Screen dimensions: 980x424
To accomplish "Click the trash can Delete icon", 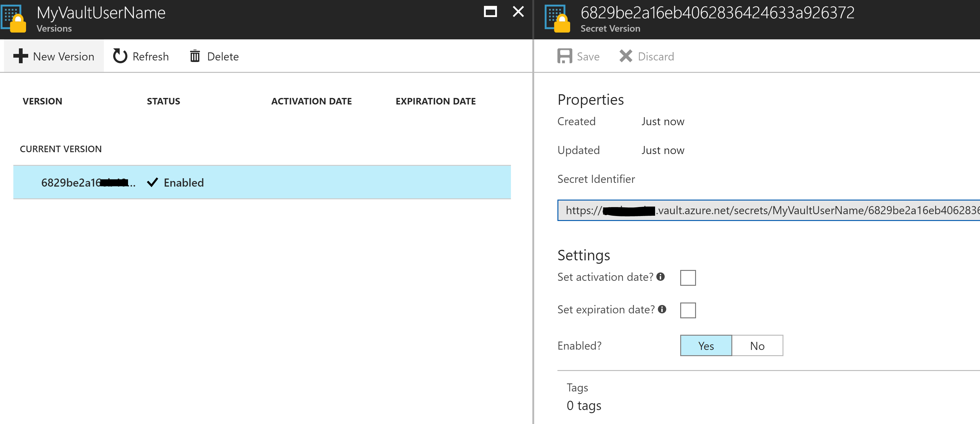I will 195,56.
